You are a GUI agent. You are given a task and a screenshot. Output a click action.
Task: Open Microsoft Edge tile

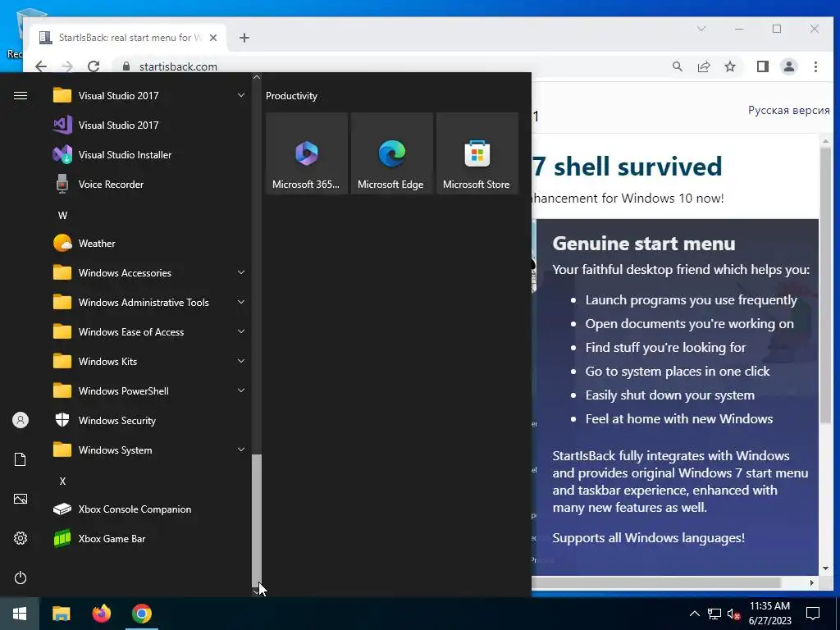(391, 153)
